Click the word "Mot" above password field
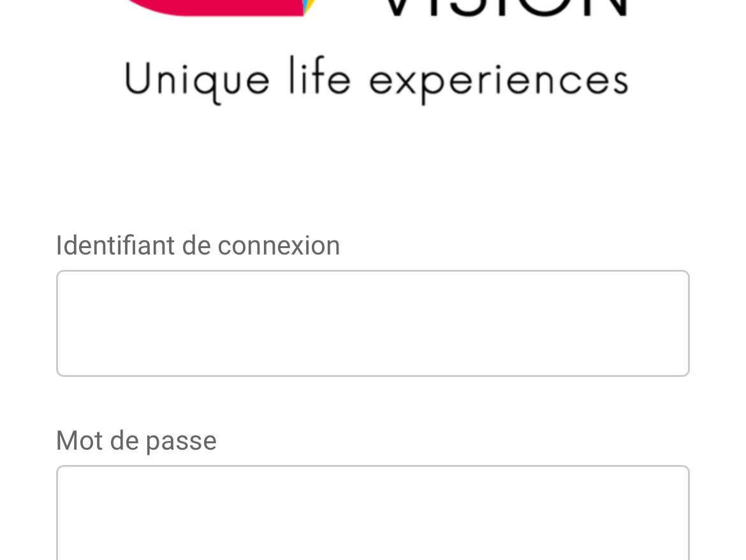Image resolution: width=746 pixels, height=560 pixels. [x=75, y=441]
